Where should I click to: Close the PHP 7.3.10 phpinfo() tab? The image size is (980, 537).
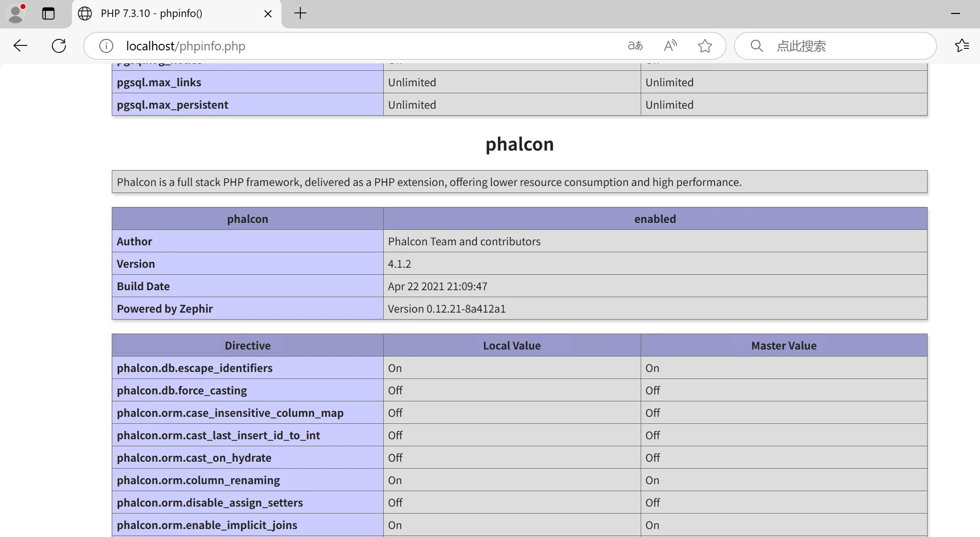[x=268, y=13]
